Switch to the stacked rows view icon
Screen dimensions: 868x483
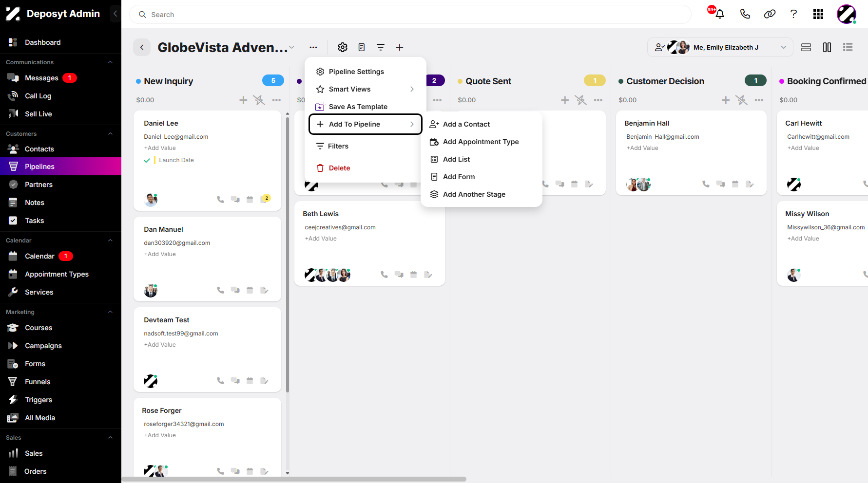click(806, 47)
